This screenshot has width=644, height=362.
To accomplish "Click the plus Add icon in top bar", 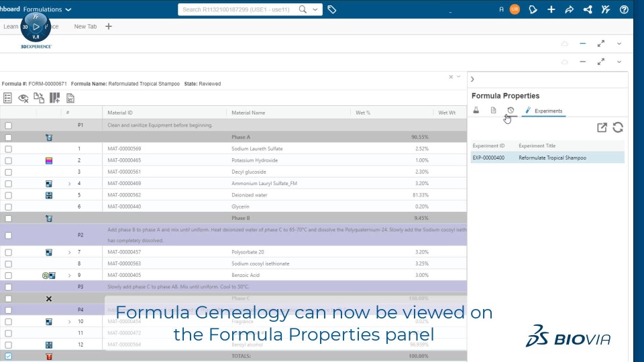I will pyautogui.click(x=551, y=9).
